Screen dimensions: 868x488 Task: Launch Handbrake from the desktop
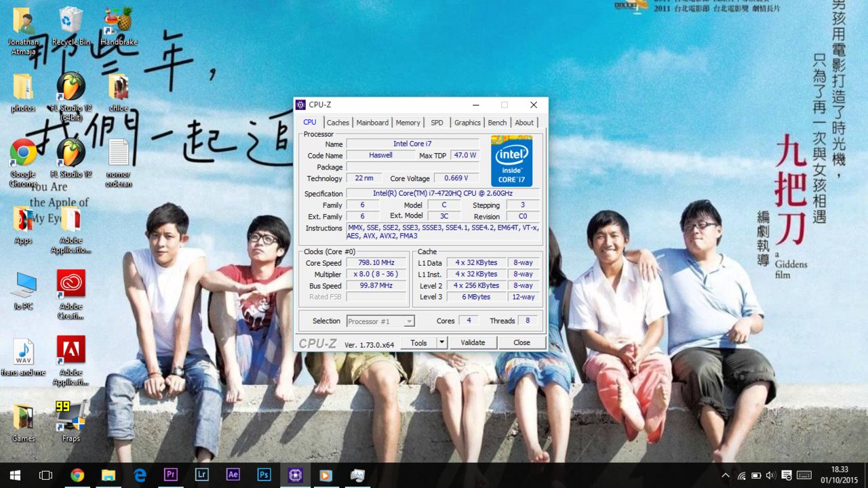(119, 27)
